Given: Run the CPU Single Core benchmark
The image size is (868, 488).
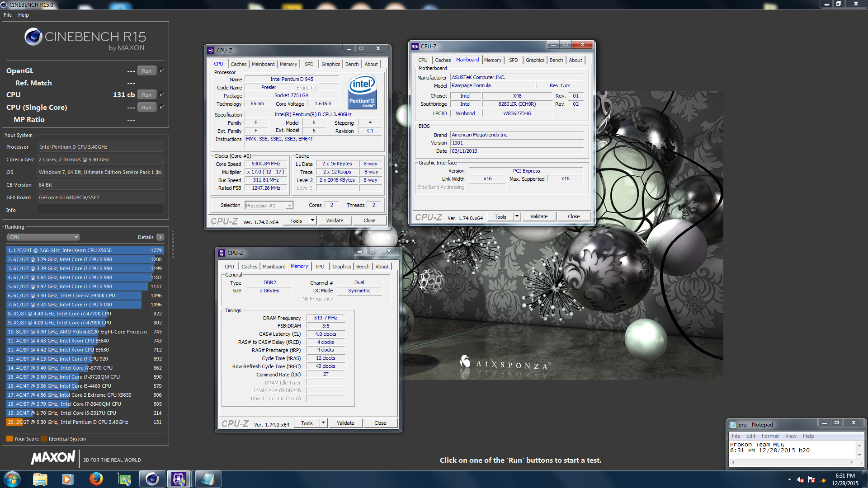Looking at the screenshot, I should point(146,107).
